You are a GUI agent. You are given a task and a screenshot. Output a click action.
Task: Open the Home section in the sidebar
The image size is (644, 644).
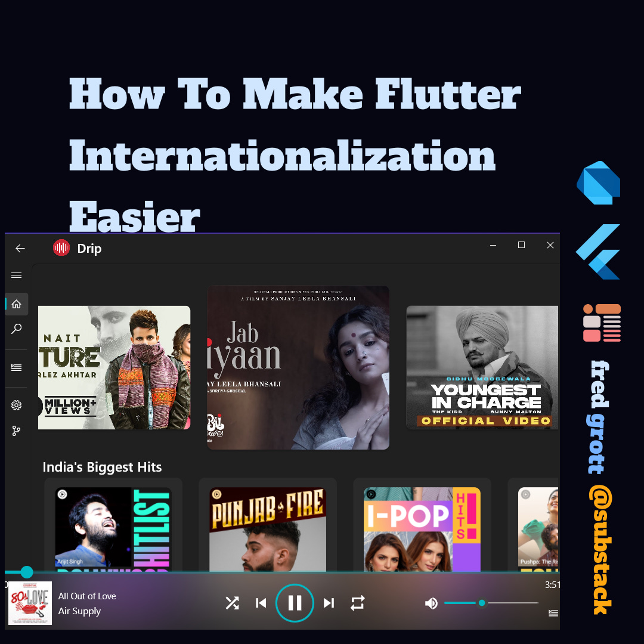[16, 304]
